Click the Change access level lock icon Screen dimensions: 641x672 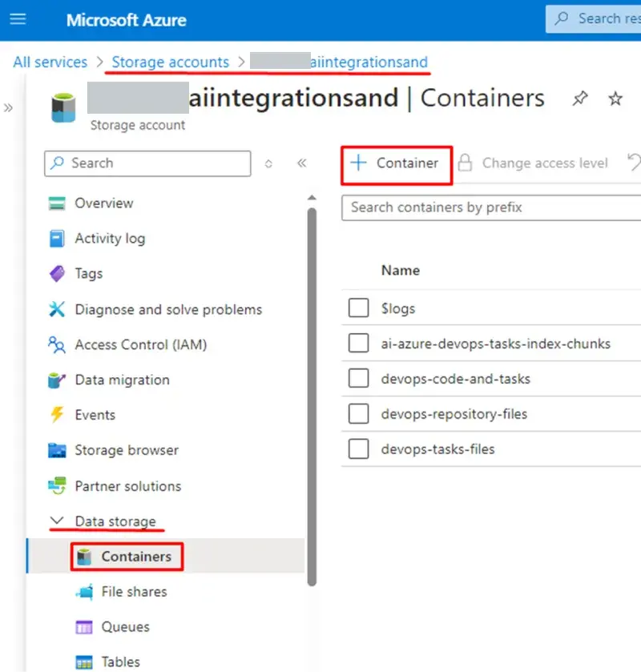point(465,163)
